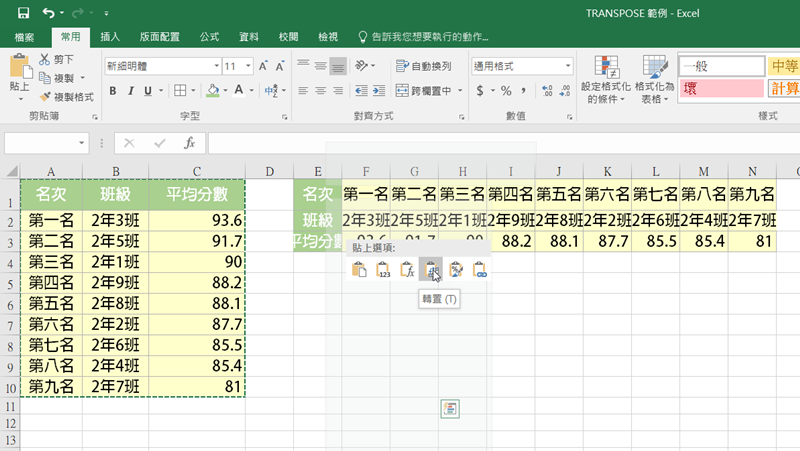The height and width of the screenshot is (451, 800).
Task: Toggle Italic formatting
Action: coord(132,92)
